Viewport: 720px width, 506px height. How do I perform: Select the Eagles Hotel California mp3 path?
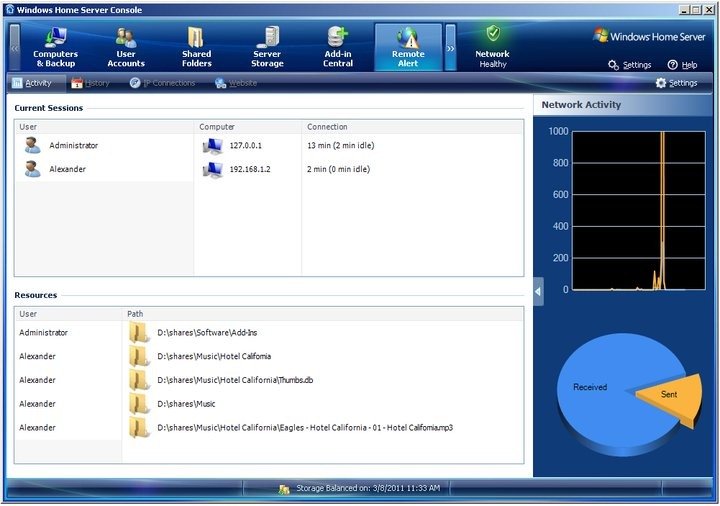coord(305,428)
